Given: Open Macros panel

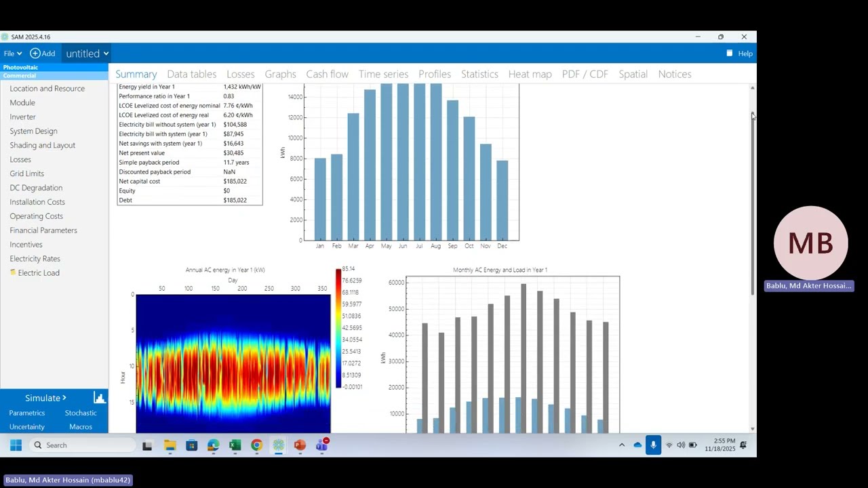Looking at the screenshot, I should [x=81, y=427].
